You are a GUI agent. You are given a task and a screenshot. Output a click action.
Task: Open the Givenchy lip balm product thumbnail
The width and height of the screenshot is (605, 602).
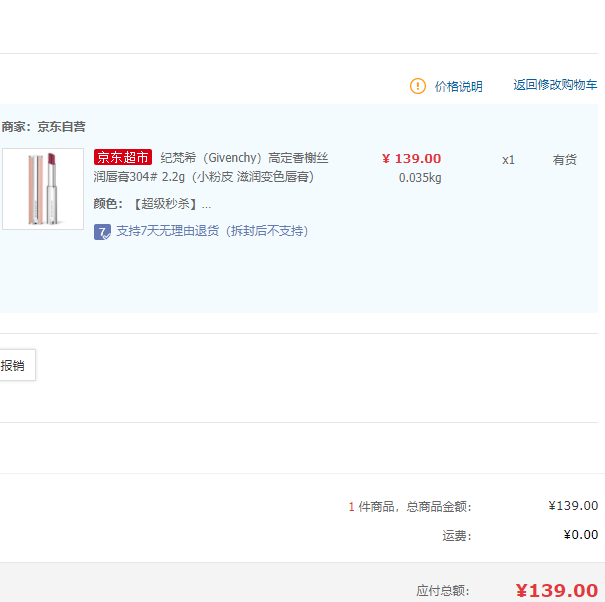click(43, 189)
